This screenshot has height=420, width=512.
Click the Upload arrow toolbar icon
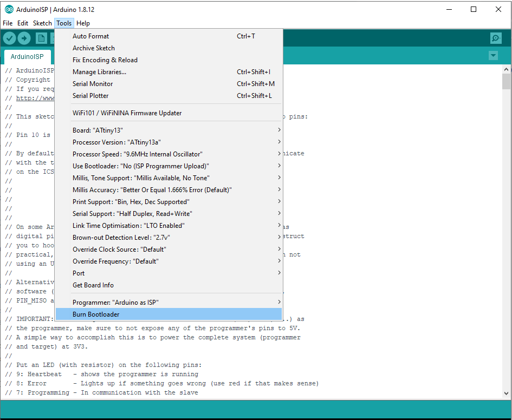coord(24,38)
